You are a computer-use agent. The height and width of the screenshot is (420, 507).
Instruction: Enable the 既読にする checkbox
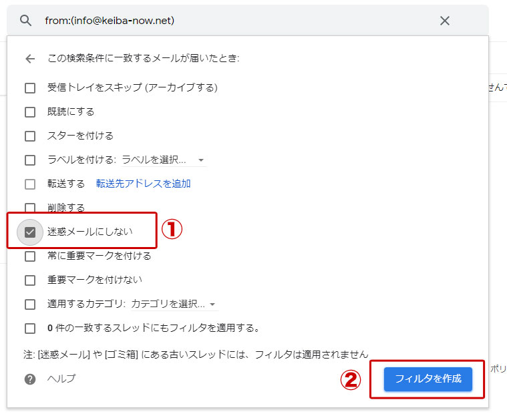(x=30, y=112)
